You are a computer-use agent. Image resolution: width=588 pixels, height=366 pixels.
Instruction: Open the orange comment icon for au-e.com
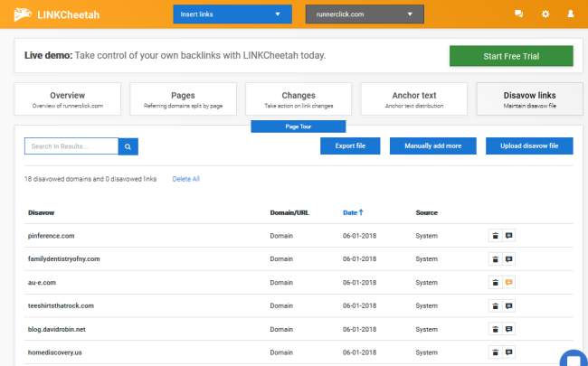[x=509, y=283]
